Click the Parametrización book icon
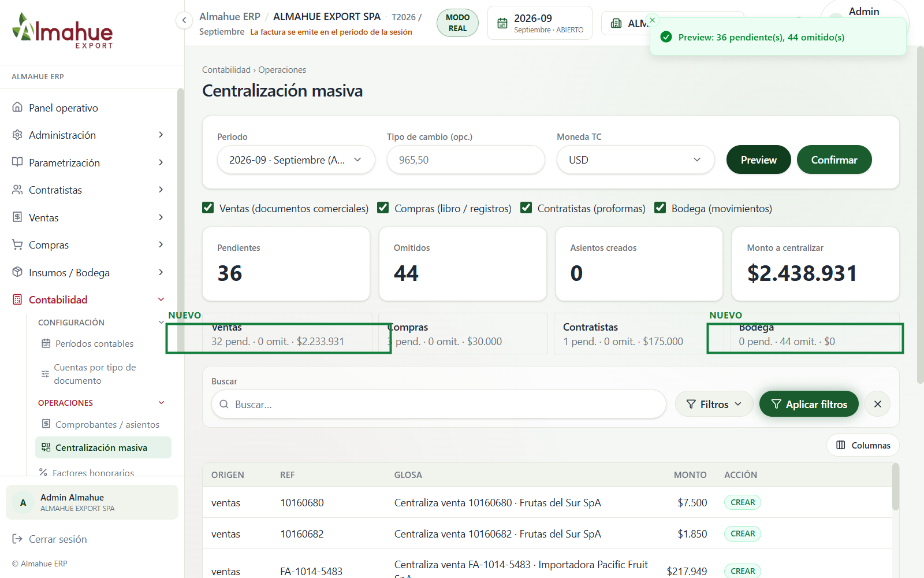Viewport: 924px width, 578px height. click(x=17, y=162)
